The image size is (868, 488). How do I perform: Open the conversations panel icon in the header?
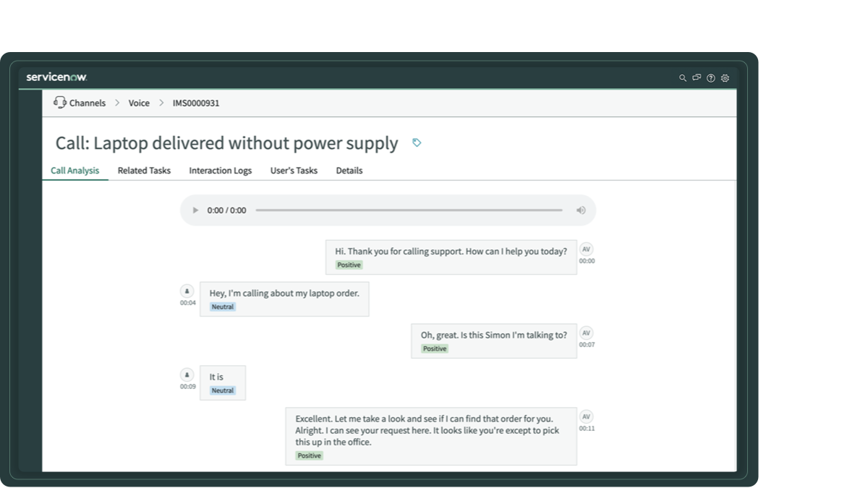coord(696,77)
